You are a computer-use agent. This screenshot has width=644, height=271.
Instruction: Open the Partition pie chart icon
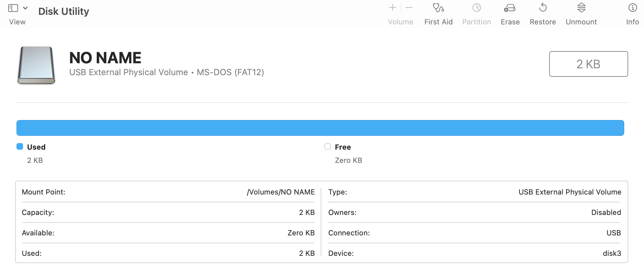(x=476, y=8)
